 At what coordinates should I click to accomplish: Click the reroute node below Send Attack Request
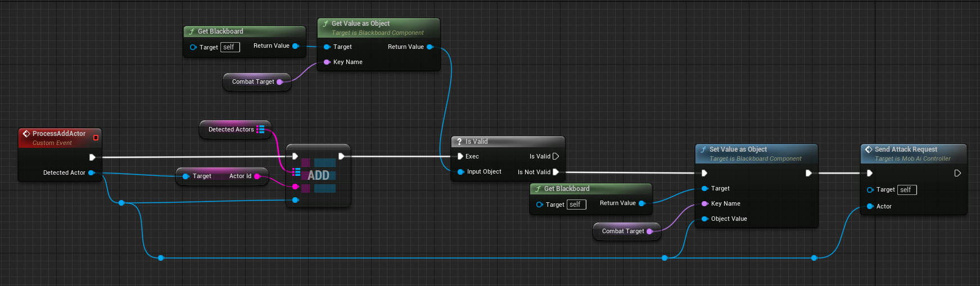click(814, 258)
